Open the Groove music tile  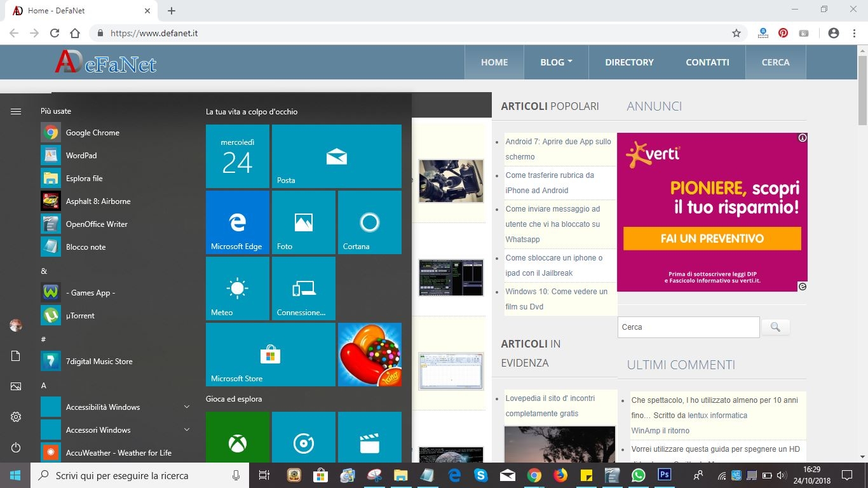[x=304, y=437]
